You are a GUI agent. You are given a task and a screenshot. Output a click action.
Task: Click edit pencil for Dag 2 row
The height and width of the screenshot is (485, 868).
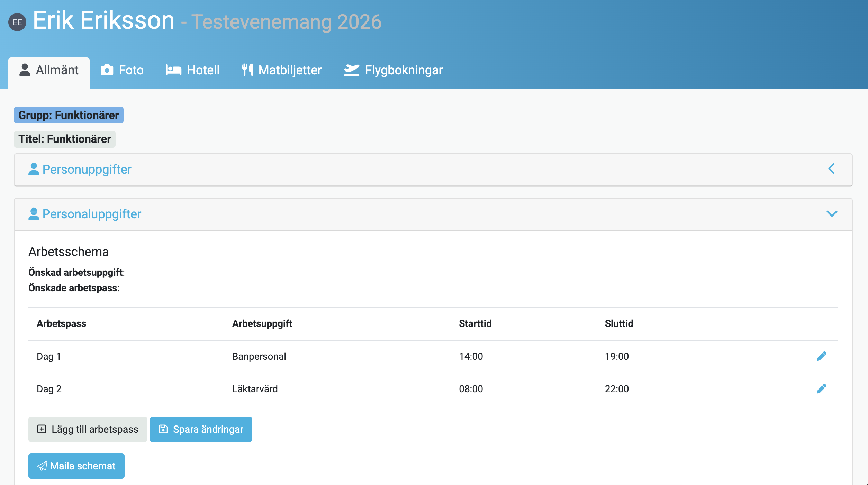coord(821,389)
